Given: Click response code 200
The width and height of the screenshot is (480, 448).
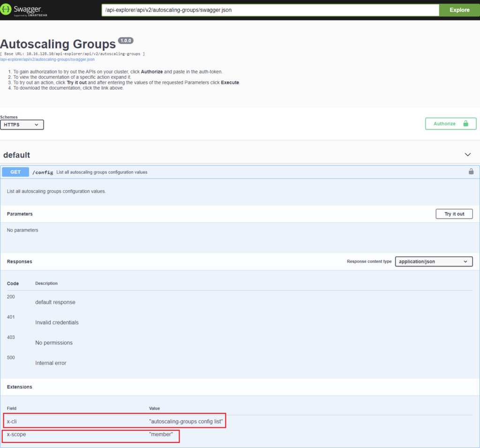Looking at the screenshot, I should coord(11,297).
